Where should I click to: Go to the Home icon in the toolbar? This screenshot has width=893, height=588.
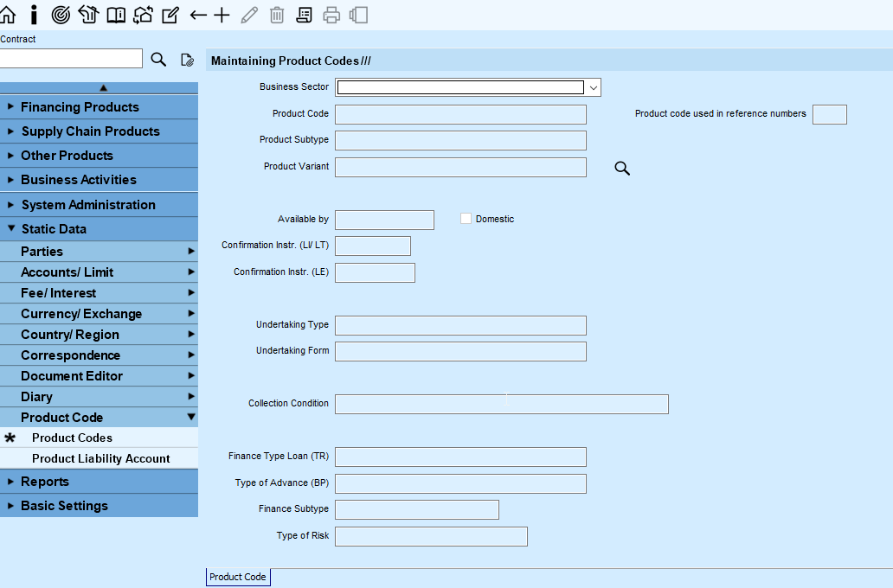(8, 15)
